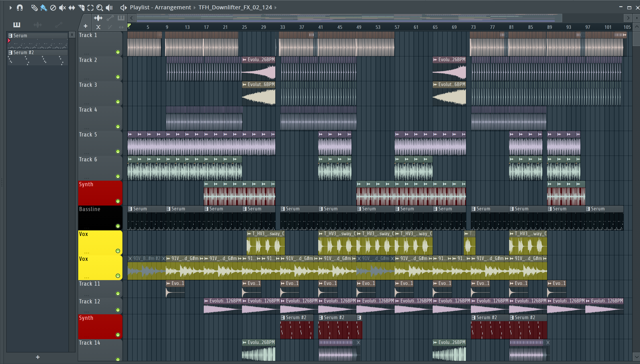640x364 pixels.
Task: Select the Select marquee tool
Action: (x=90, y=8)
